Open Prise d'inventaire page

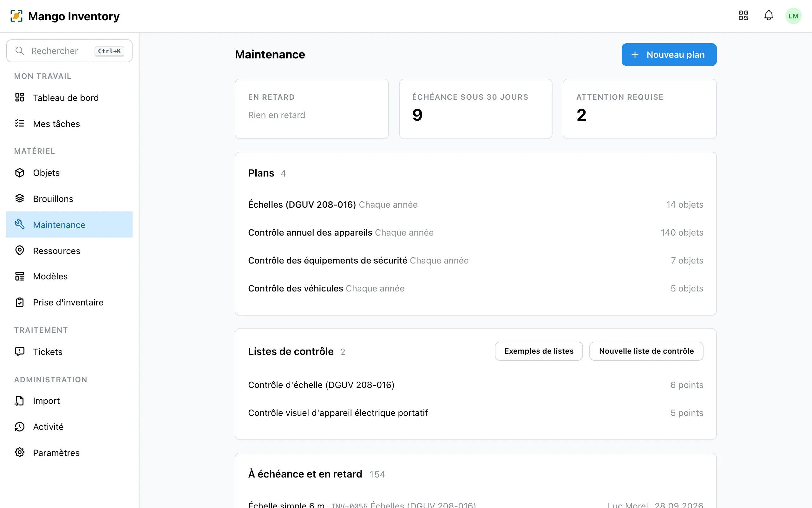(69, 302)
